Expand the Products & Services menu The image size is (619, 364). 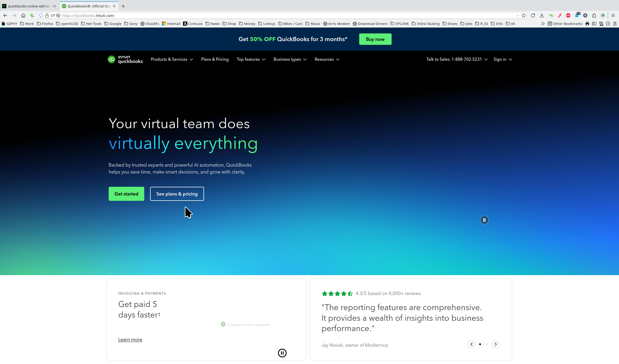(x=172, y=59)
